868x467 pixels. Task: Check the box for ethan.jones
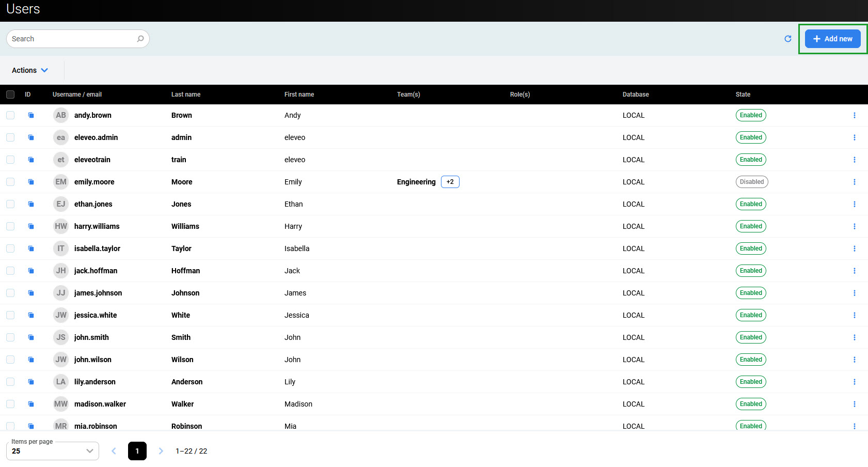pyautogui.click(x=10, y=204)
